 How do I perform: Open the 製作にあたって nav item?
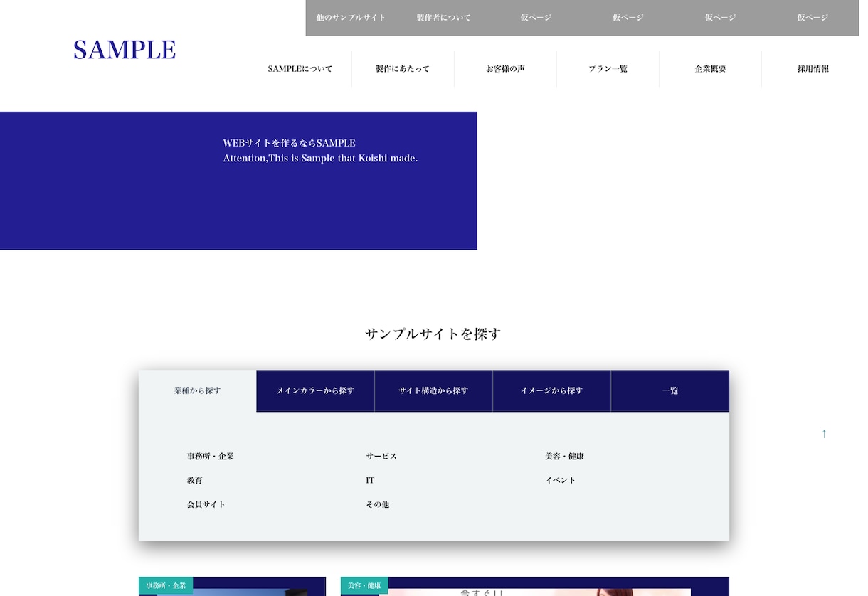(403, 69)
